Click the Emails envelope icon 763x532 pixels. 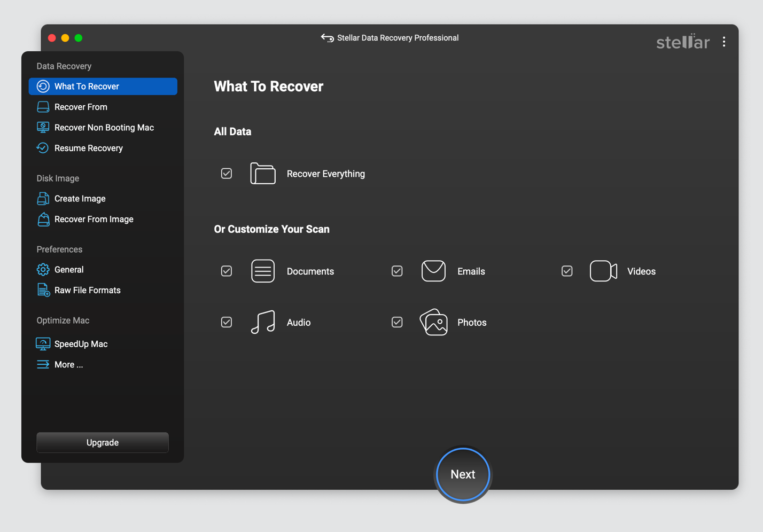pyautogui.click(x=433, y=271)
